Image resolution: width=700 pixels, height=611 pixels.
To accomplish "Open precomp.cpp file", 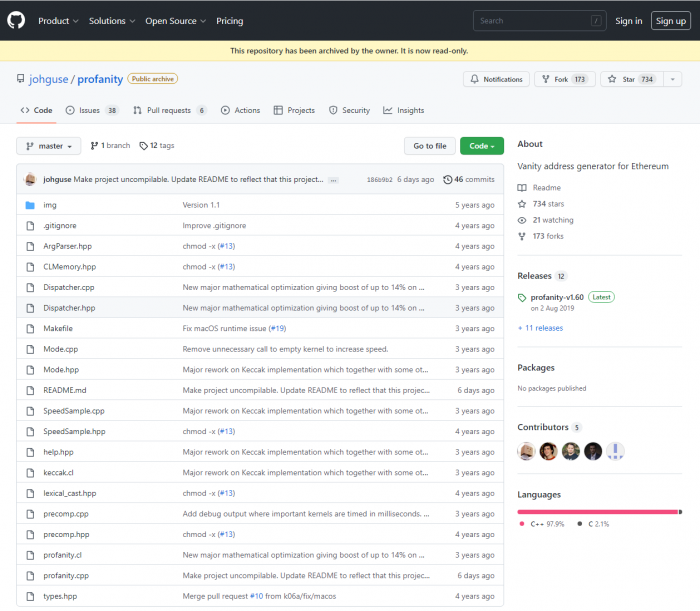I will point(66,514).
